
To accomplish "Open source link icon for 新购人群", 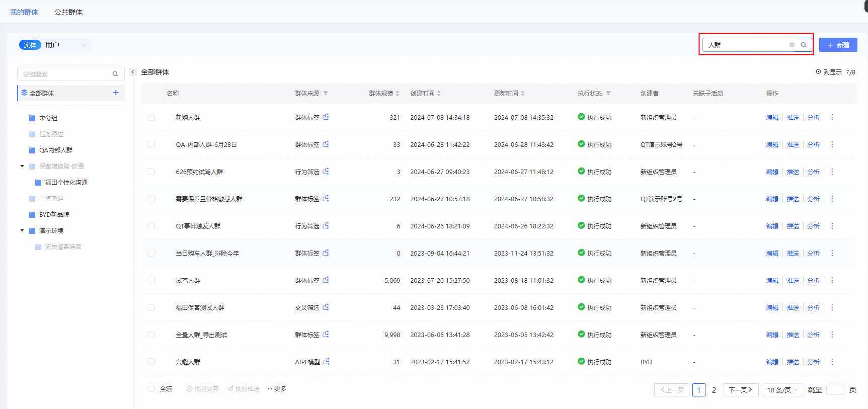I will click(326, 117).
